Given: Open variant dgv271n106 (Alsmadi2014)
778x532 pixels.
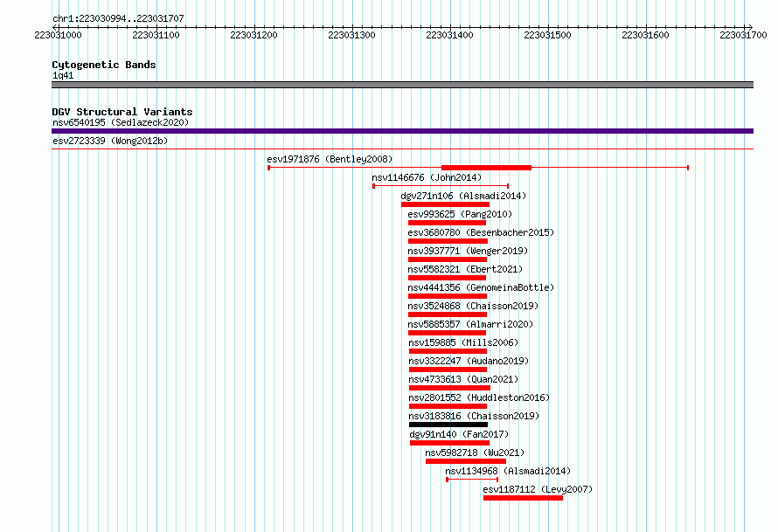Looking at the screenshot, I should pyautogui.click(x=463, y=196).
